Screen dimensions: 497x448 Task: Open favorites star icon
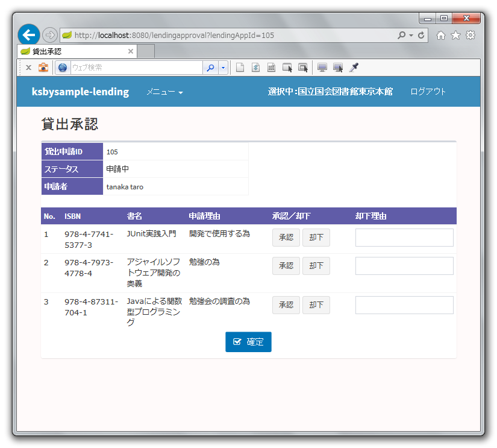tap(455, 35)
